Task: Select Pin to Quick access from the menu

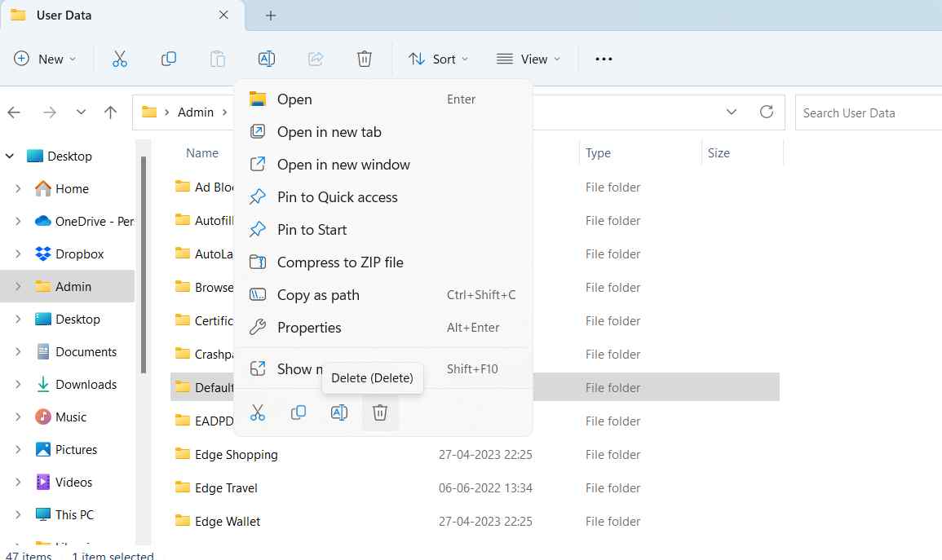Action: [336, 196]
